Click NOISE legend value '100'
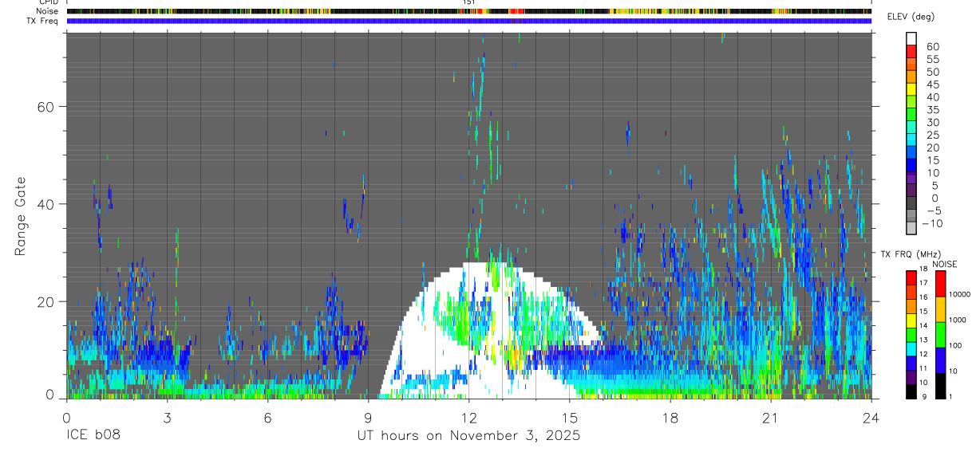 click(x=955, y=345)
